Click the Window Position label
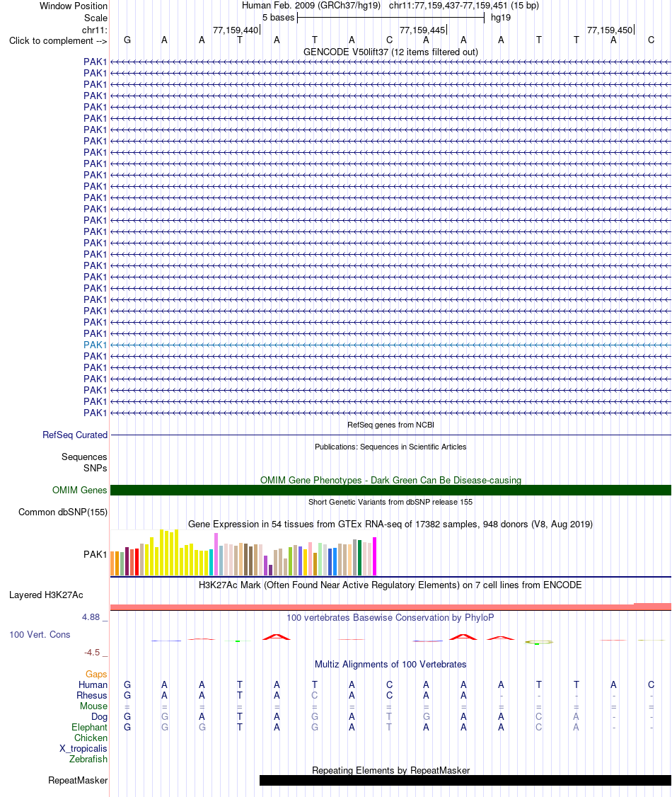This screenshot has width=672, height=797. pyautogui.click(x=74, y=6)
